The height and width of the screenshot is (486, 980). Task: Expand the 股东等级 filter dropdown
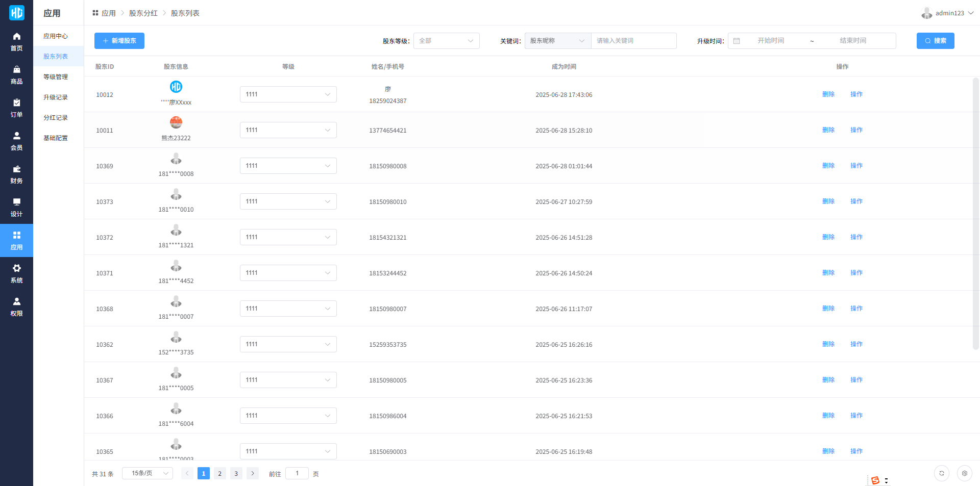(446, 41)
